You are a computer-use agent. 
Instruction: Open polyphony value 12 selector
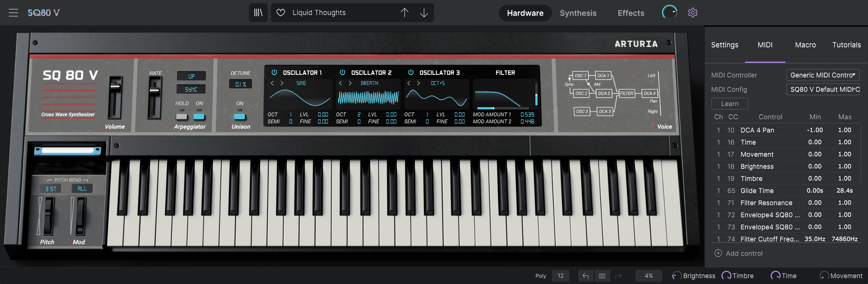coord(560,276)
